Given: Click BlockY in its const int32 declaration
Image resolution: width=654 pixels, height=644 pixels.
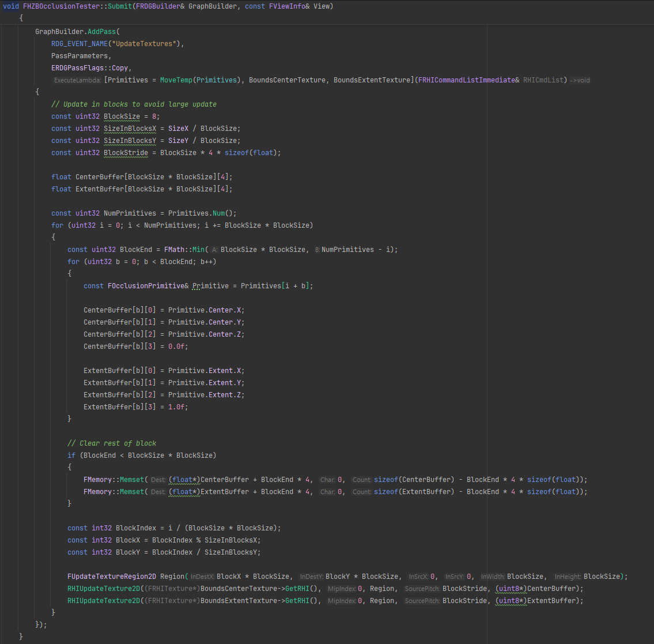Looking at the screenshot, I should pyautogui.click(x=128, y=552).
